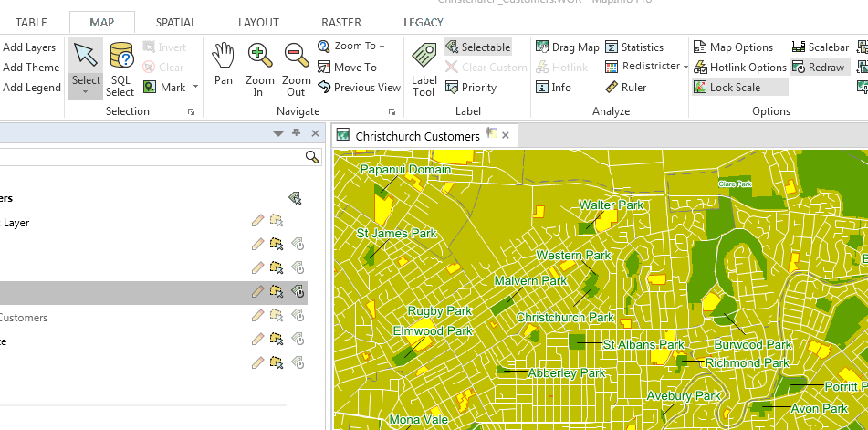Toggle selectable icon on the Customers layer row

coord(277,316)
